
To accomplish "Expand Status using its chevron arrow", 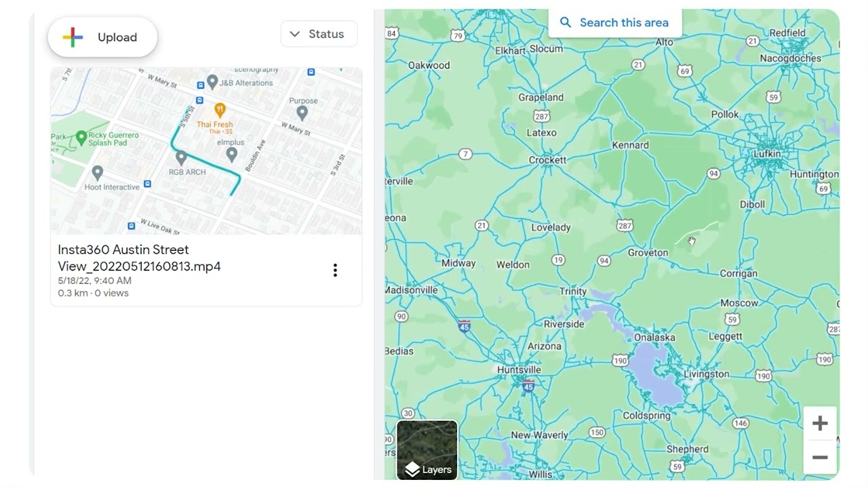I will (294, 34).
